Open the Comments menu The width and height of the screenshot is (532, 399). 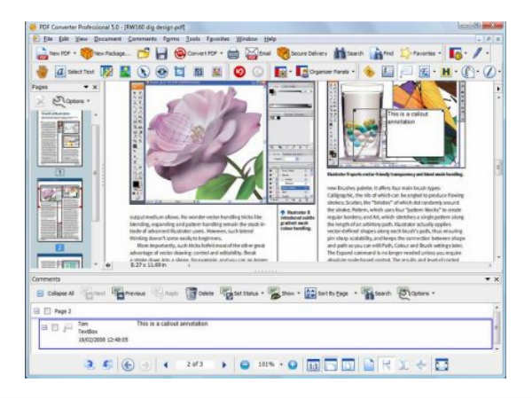coord(142,39)
